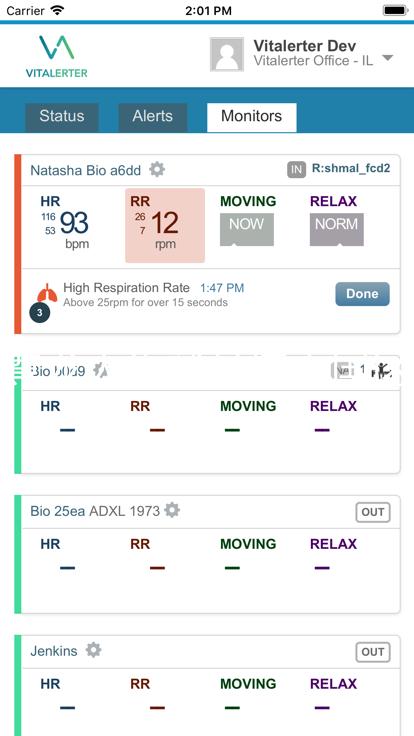Expand the Vitalerter Dev account dropdown arrow
Viewport: 414px width, 736px height.
(387, 58)
